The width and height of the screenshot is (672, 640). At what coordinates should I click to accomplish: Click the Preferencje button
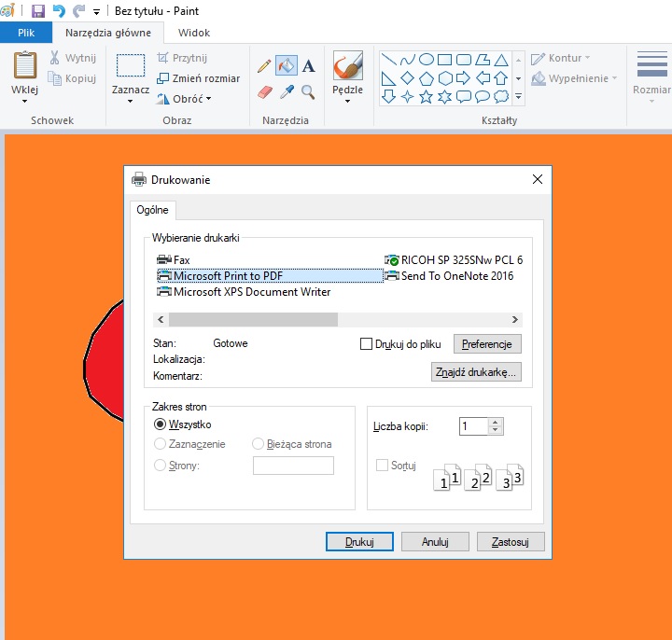pyautogui.click(x=487, y=344)
